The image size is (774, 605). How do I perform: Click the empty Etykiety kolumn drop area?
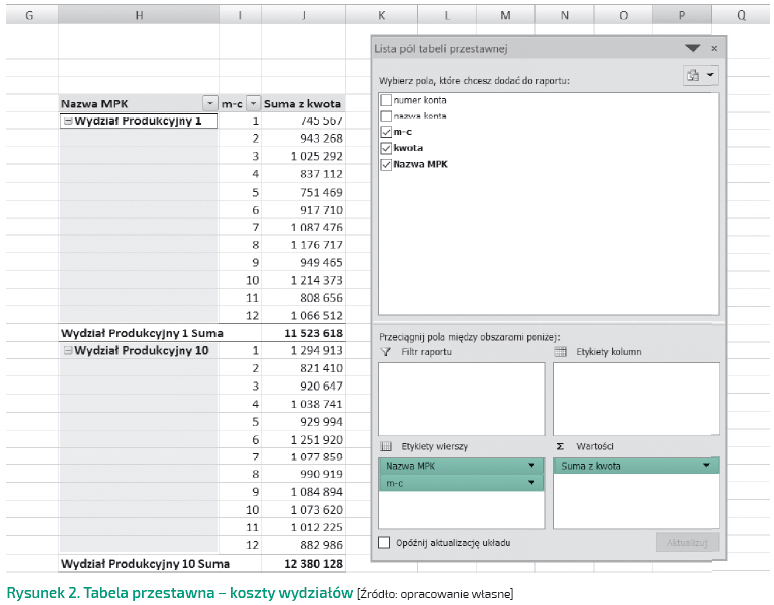click(x=636, y=399)
